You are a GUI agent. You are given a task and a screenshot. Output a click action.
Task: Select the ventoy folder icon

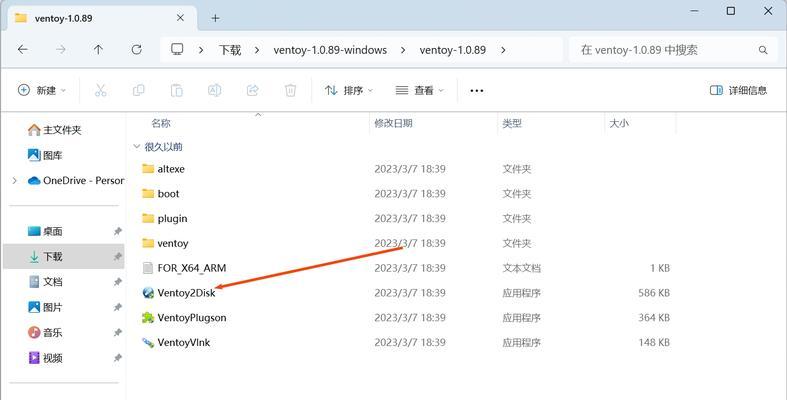click(x=148, y=243)
